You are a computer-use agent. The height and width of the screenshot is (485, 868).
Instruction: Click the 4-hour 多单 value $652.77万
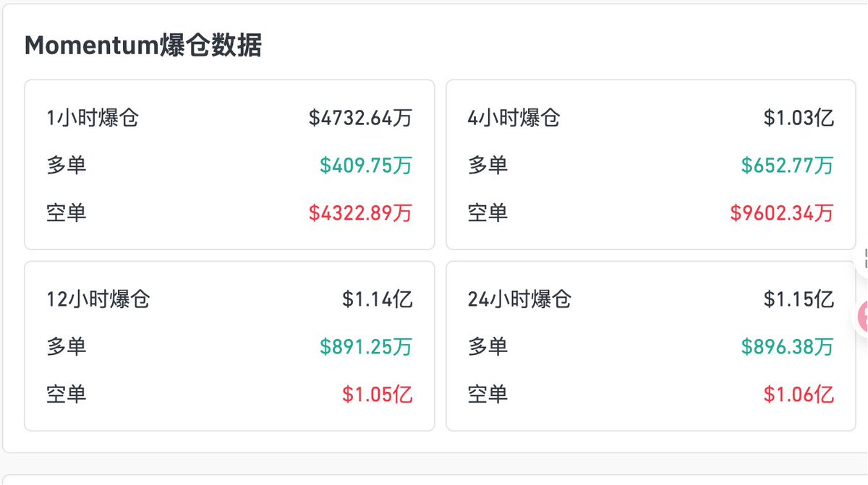coord(787,166)
